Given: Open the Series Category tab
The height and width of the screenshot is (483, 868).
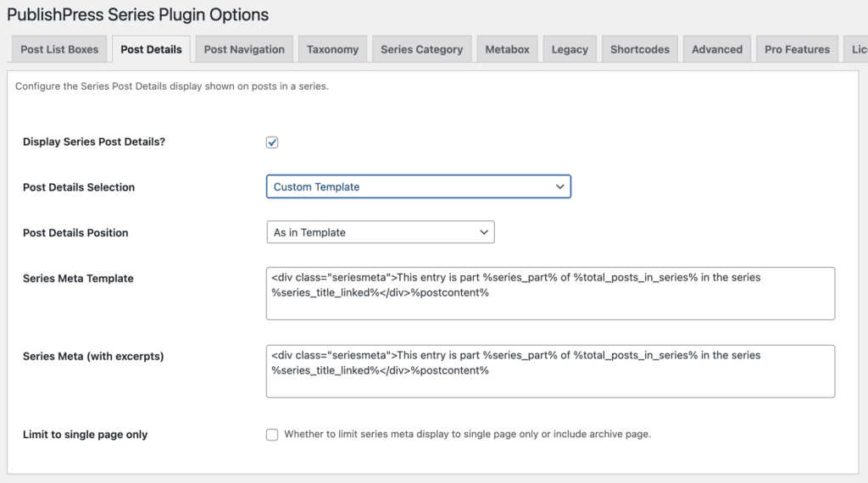Looking at the screenshot, I should [421, 49].
